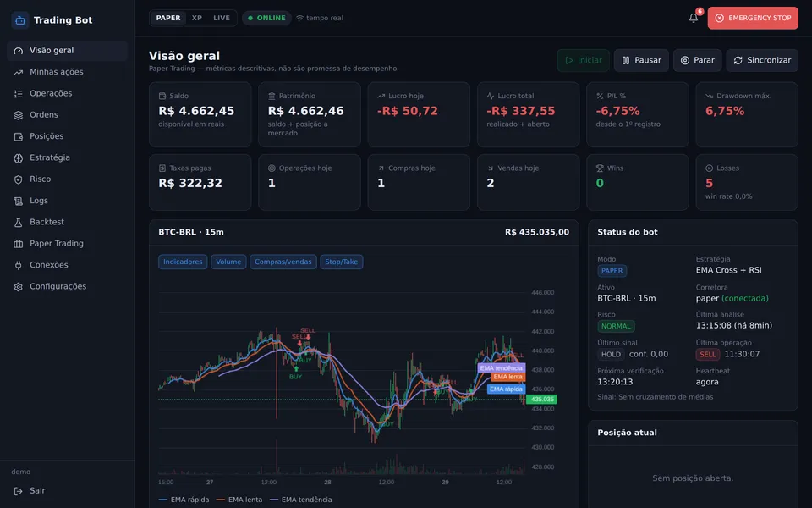Toggle EMA tendência in chart legend
This screenshot has height=508, width=812.
point(301,500)
